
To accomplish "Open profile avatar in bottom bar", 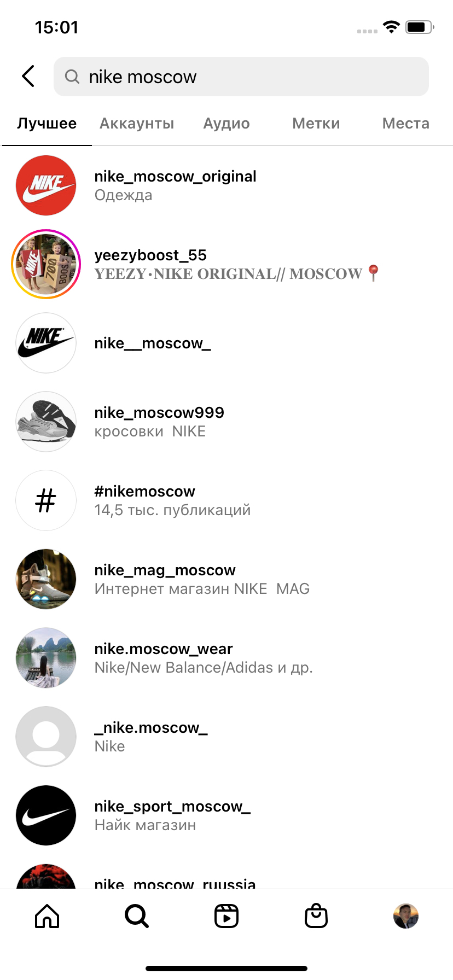I will (406, 916).
